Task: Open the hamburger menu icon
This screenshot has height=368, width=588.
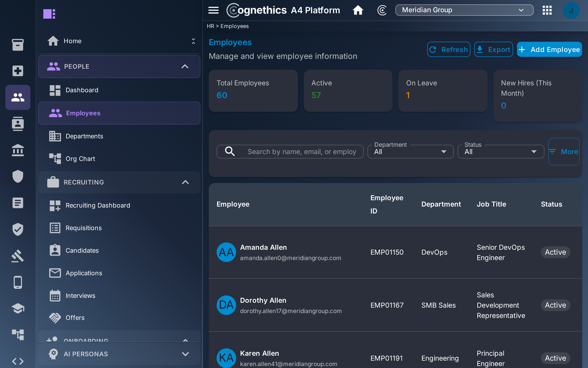Action: (213, 10)
